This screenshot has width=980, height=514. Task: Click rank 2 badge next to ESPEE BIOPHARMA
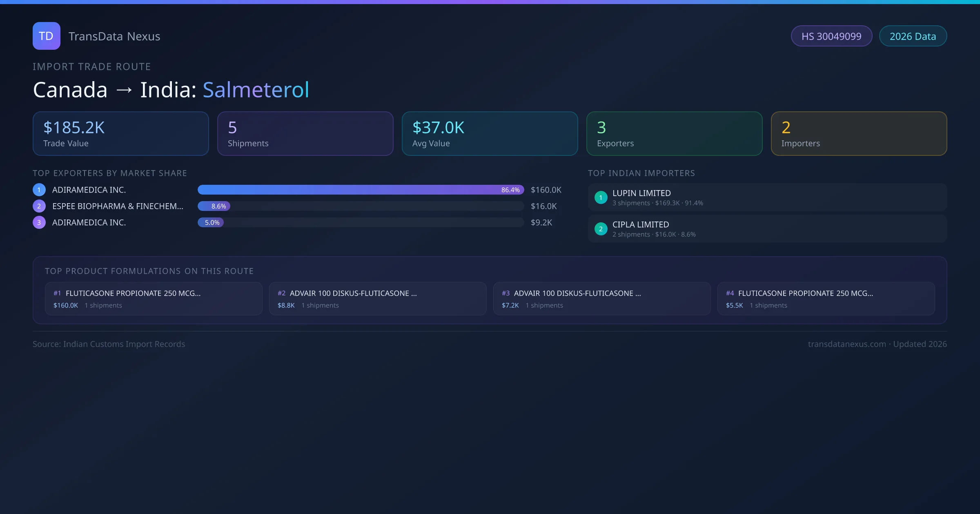(39, 206)
